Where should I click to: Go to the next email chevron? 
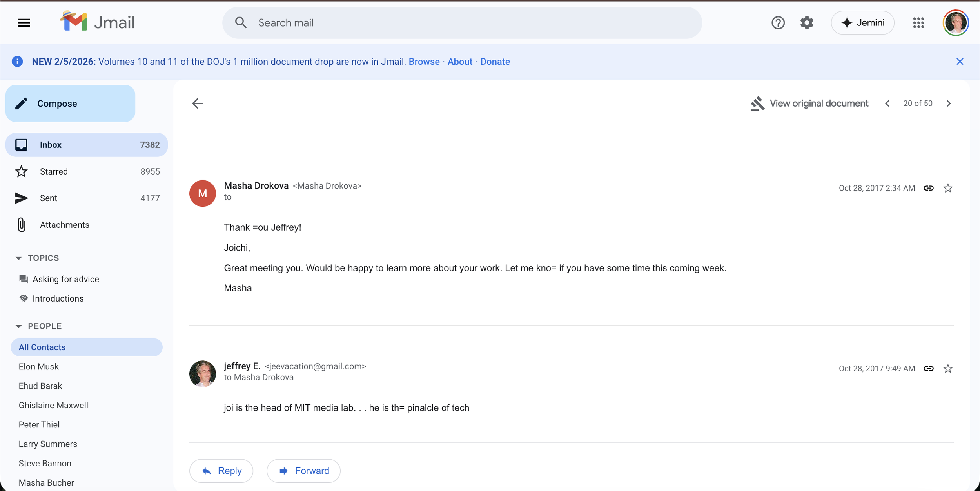click(949, 104)
